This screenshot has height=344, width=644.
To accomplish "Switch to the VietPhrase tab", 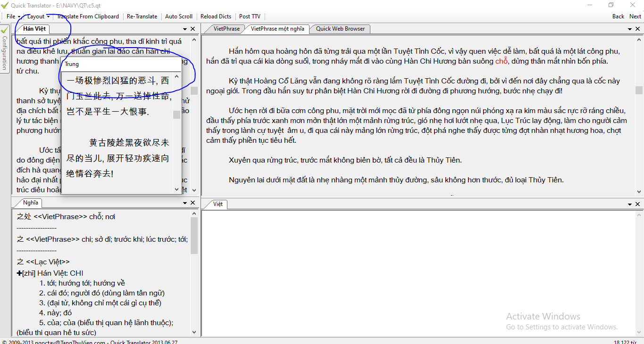I will click(226, 29).
